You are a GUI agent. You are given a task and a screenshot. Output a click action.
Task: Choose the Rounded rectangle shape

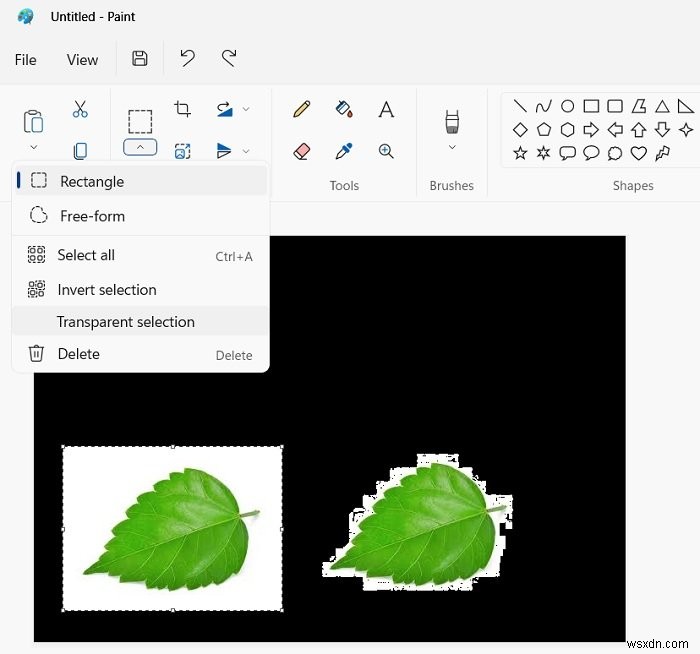point(615,106)
